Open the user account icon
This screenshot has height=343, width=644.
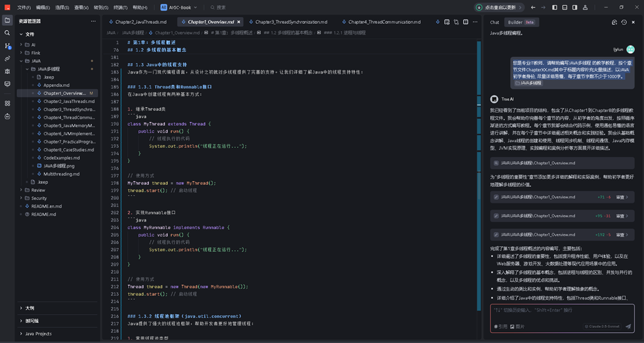click(x=586, y=8)
